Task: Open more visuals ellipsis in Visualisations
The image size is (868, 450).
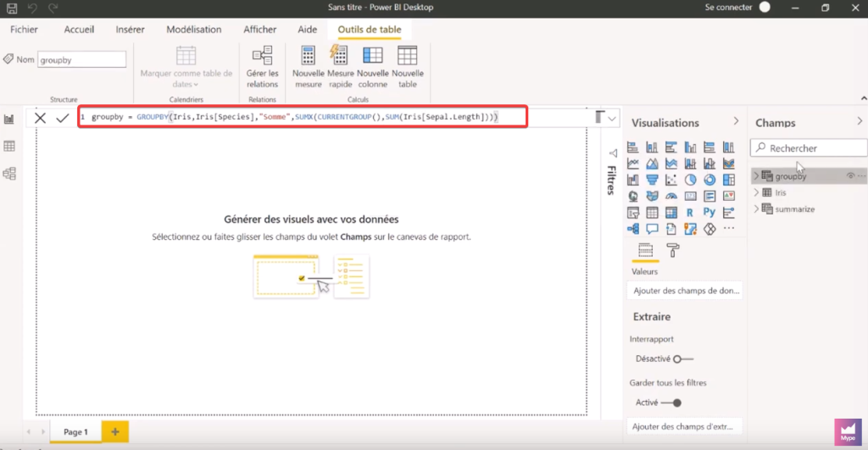Action: [x=728, y=229]
